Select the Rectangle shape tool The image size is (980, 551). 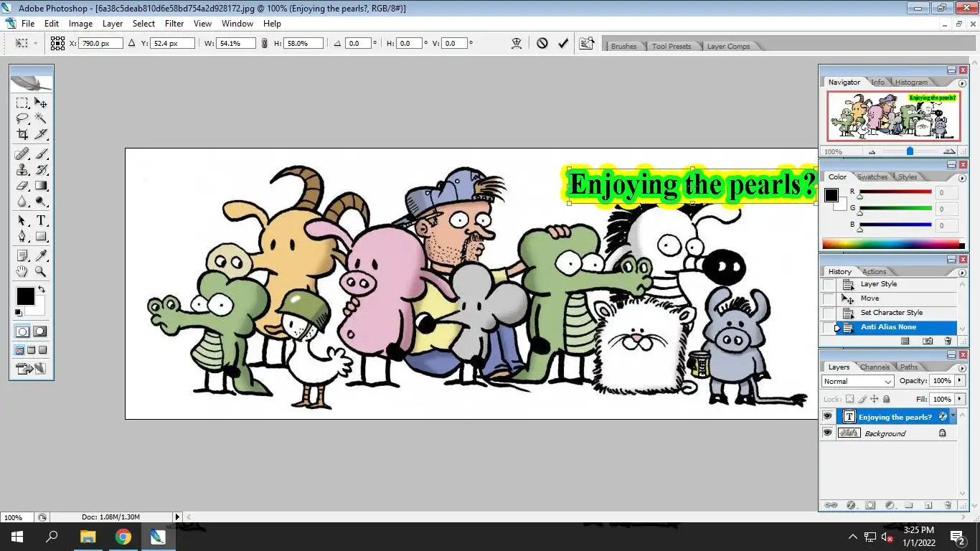pos(41,236)
